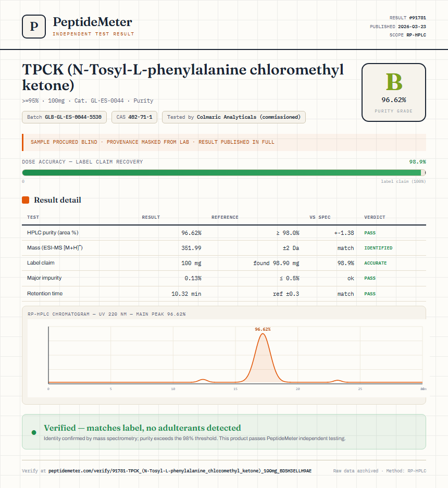
Task: Click the green verified status dot
Action: (34, 432)
